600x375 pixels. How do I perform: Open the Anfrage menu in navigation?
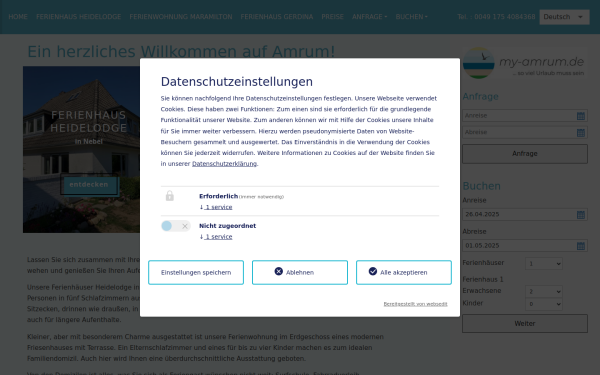[x=369, y=17]
